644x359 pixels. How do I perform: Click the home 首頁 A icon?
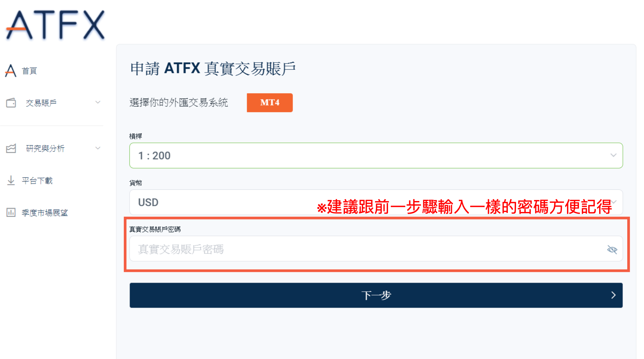coord(11,71)
